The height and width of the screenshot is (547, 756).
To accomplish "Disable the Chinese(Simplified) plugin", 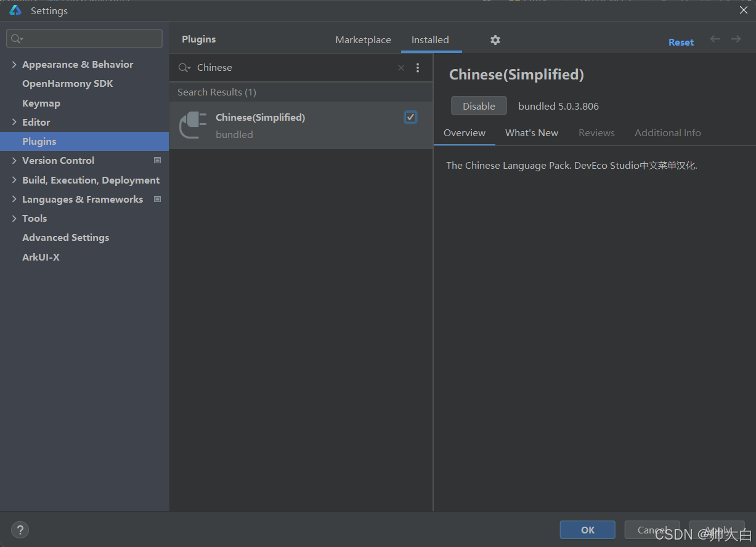I will coord(479,106).
